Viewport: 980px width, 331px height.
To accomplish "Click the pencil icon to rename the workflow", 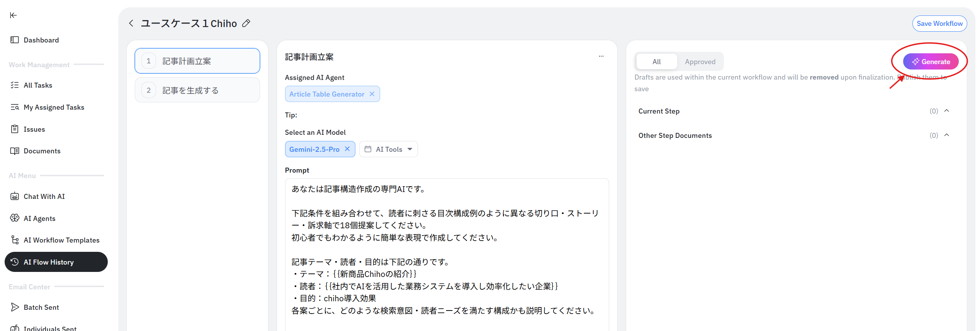I will pos(246,24).
